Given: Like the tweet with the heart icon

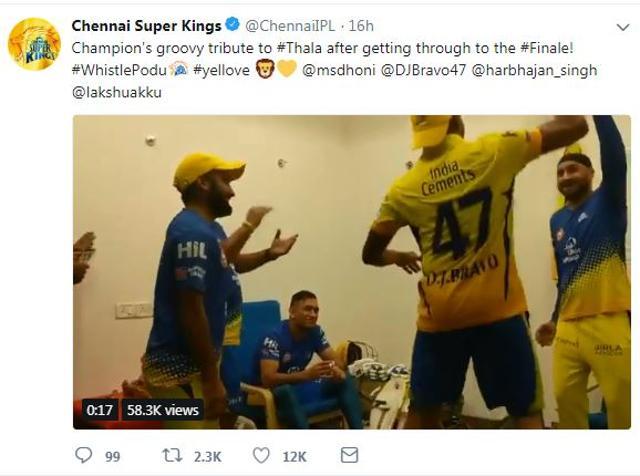Looking at the screenshot, I should (x=261, y=456).
